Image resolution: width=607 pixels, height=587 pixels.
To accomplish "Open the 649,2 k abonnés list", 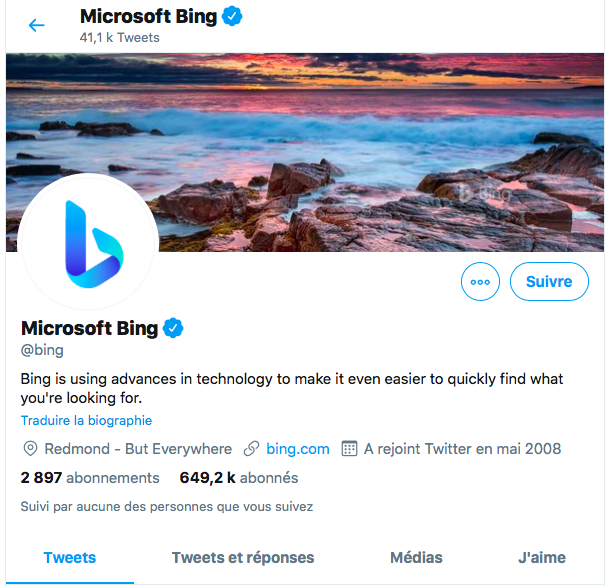I will click(x=239, y=478).
